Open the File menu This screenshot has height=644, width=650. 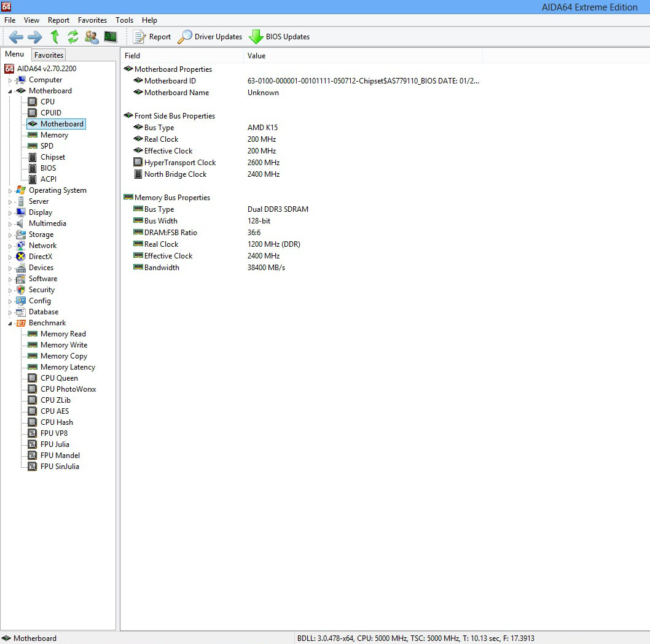click(10, 20)
